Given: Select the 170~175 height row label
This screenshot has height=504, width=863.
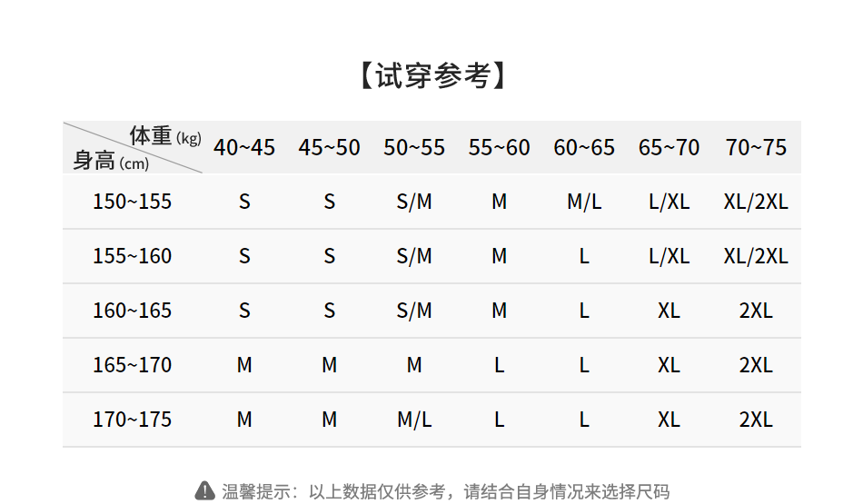Looking at the screenshot, I should click(132, 420).
